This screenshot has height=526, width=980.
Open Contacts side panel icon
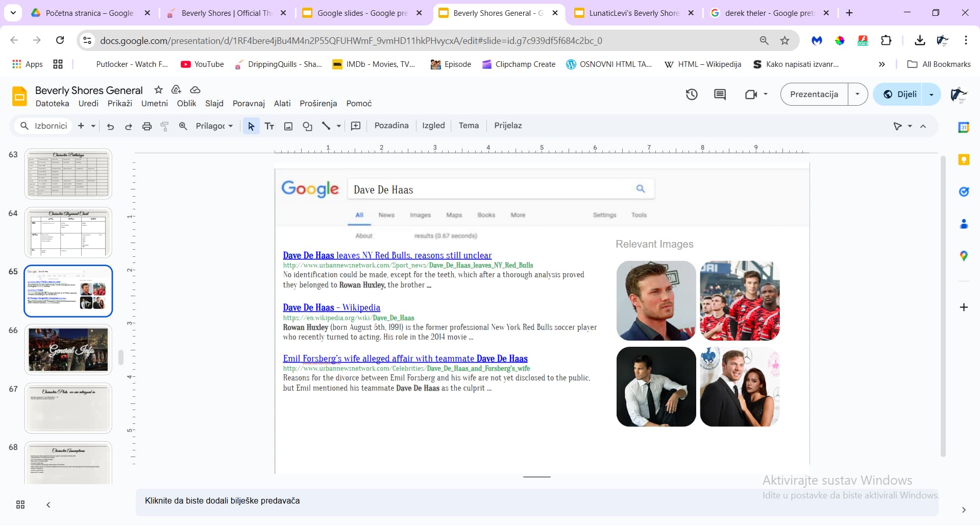[964, 224]
